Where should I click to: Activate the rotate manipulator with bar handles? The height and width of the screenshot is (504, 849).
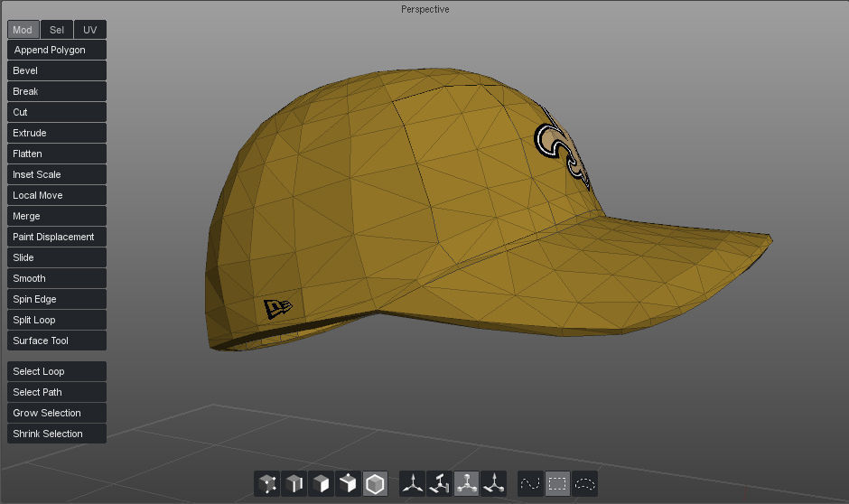440,484
